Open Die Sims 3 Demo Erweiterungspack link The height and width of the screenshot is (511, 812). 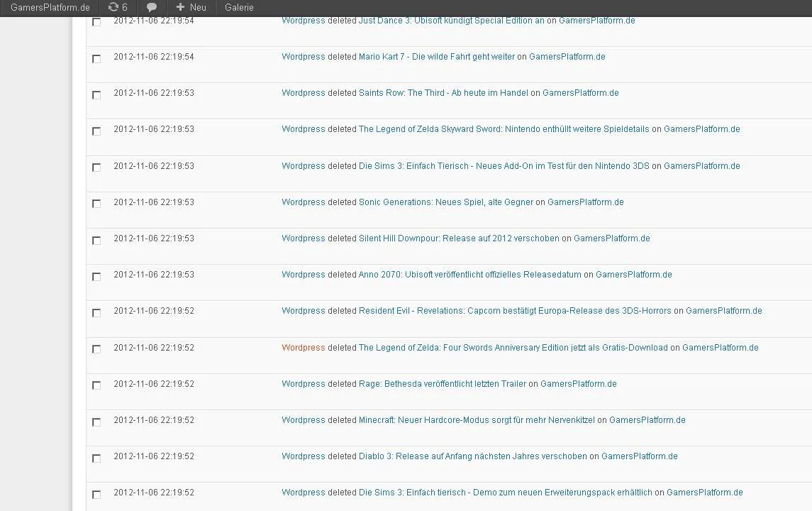click(x=506, y=493)
